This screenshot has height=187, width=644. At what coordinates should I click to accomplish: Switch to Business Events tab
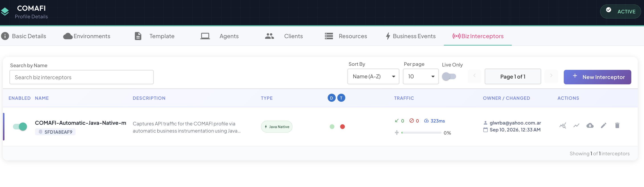[411, 36]
